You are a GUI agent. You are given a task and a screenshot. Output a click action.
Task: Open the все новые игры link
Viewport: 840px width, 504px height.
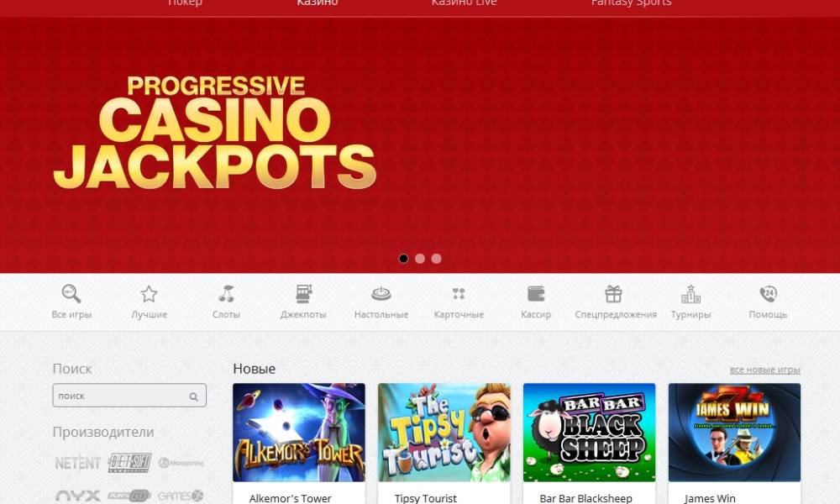tap(765, 370)
